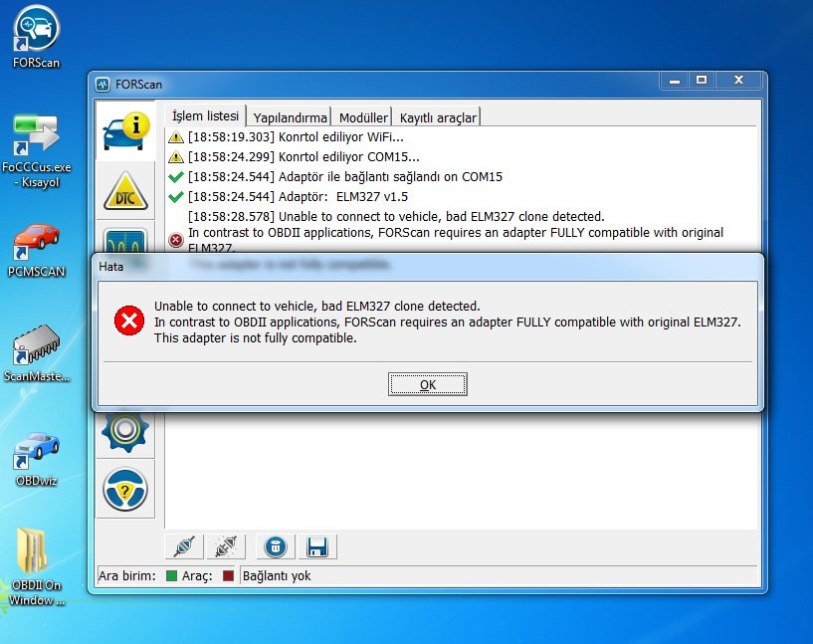Image resolution: width=813 pixels, height=644 pixels.
Task: Click OK in the Hata error dialog
Action: click(427, 384)
